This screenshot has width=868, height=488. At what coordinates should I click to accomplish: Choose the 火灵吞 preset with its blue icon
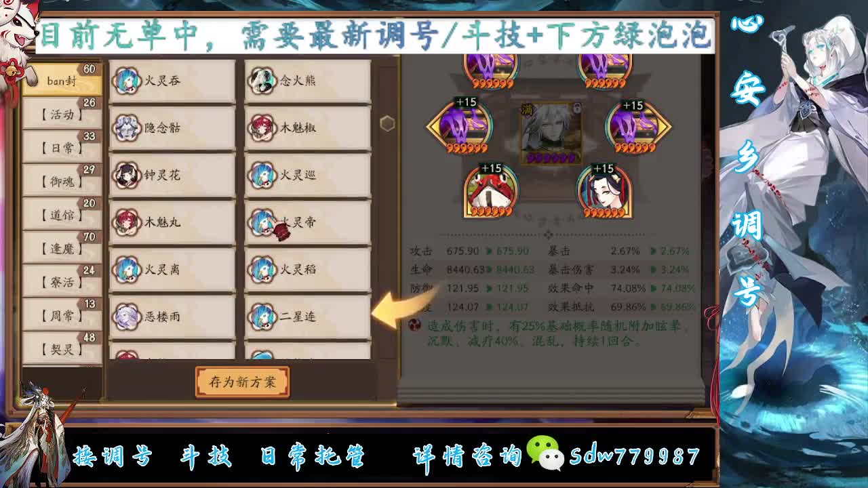172,81
